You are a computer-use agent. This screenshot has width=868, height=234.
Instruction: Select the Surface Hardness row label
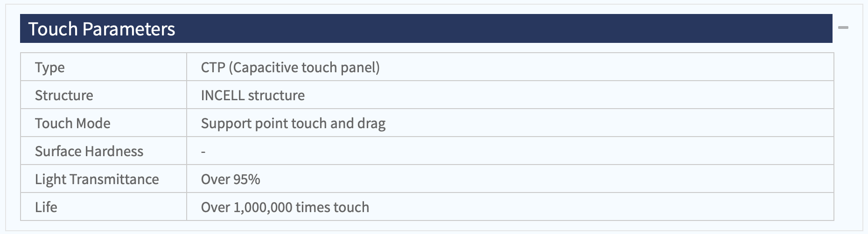[89, 151]
